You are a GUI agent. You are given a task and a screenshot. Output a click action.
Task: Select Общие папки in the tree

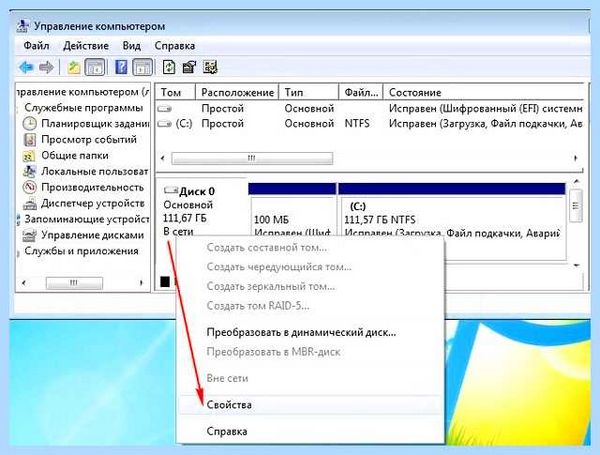click(75, 156)
